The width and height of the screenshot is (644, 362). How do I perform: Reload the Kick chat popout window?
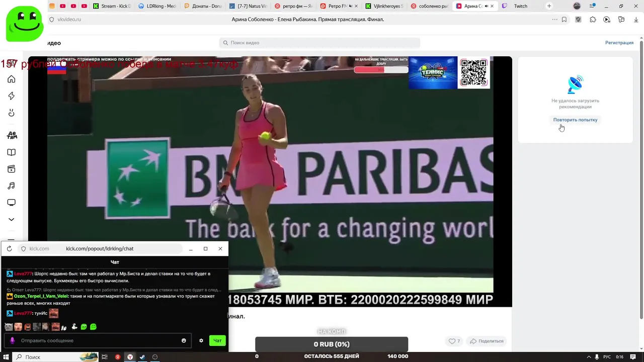[9, 249]
